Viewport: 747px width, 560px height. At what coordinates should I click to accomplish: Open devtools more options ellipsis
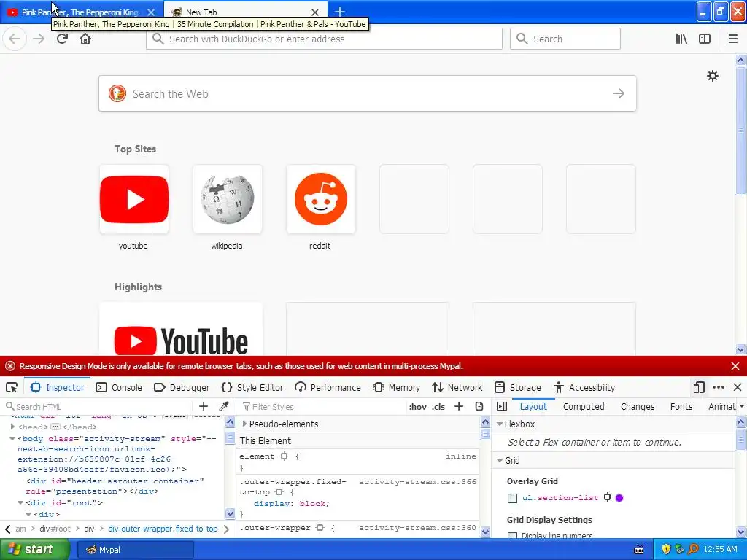[x=719, y=387]
